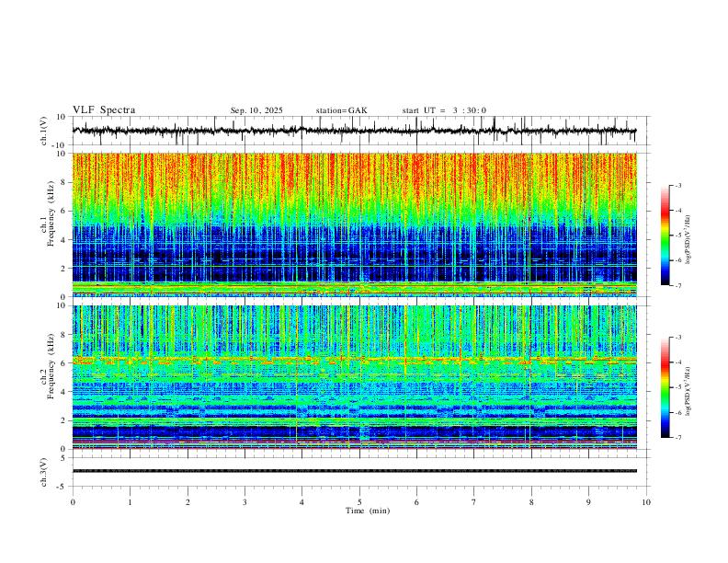The image size is (728, 563).
Task: Click the ch.1 PSD color scale bar
Action: point(665,236)
